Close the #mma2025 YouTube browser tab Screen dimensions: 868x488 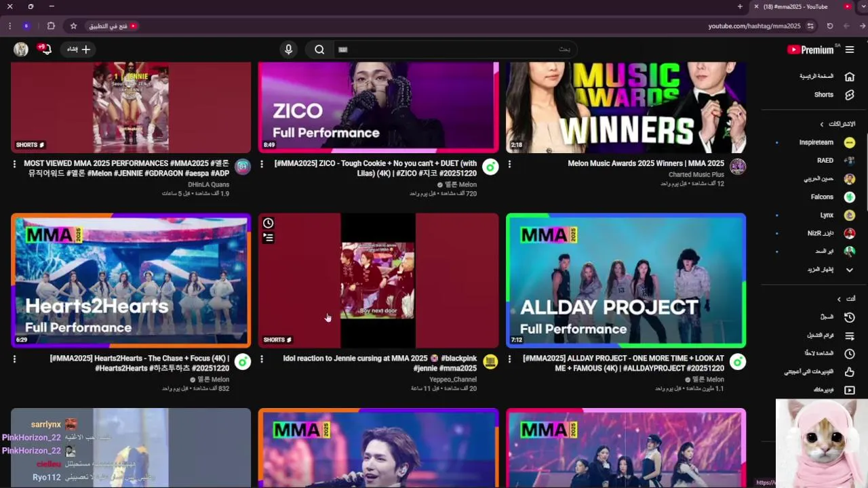(757, 7)
